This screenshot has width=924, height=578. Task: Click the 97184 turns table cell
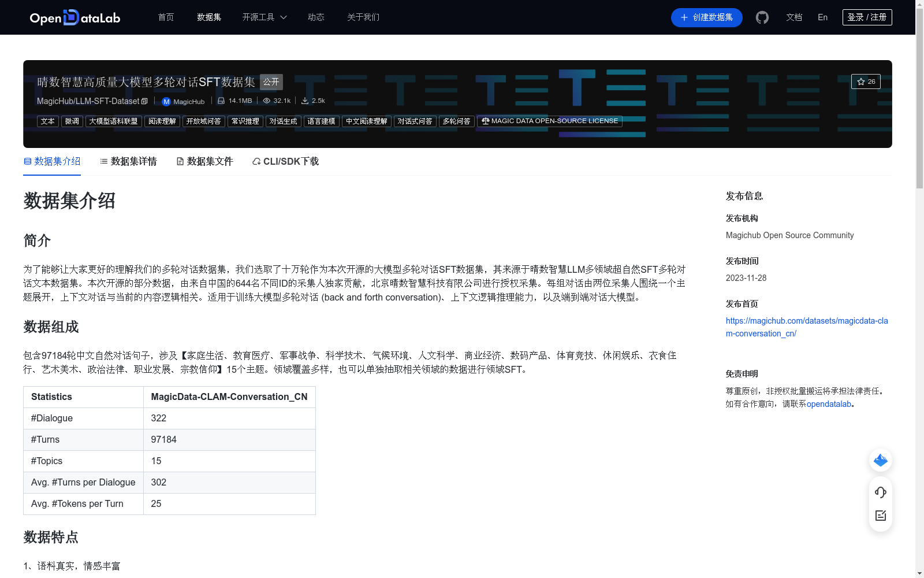click(229, 440)
